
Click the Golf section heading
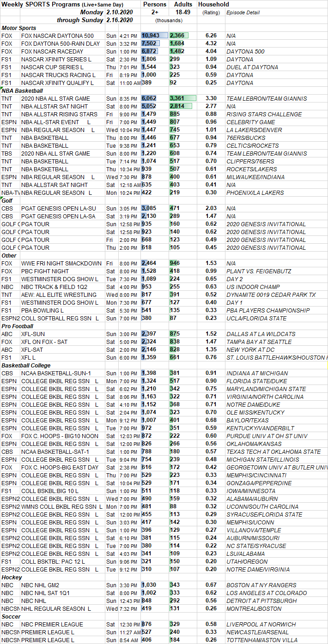(x=8, y=200)
